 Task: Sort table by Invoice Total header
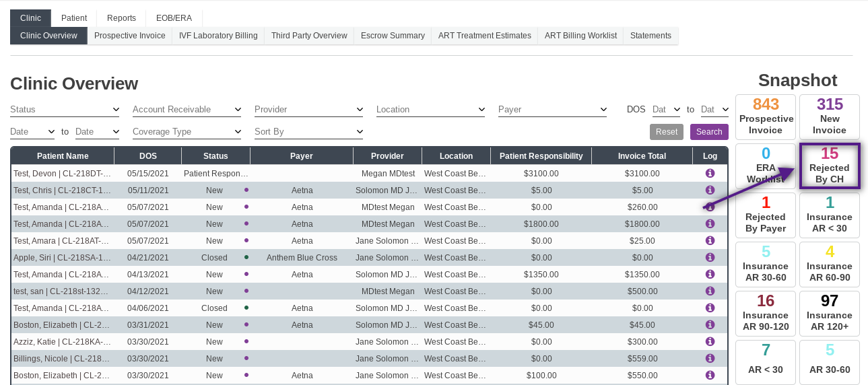point(642,156)
